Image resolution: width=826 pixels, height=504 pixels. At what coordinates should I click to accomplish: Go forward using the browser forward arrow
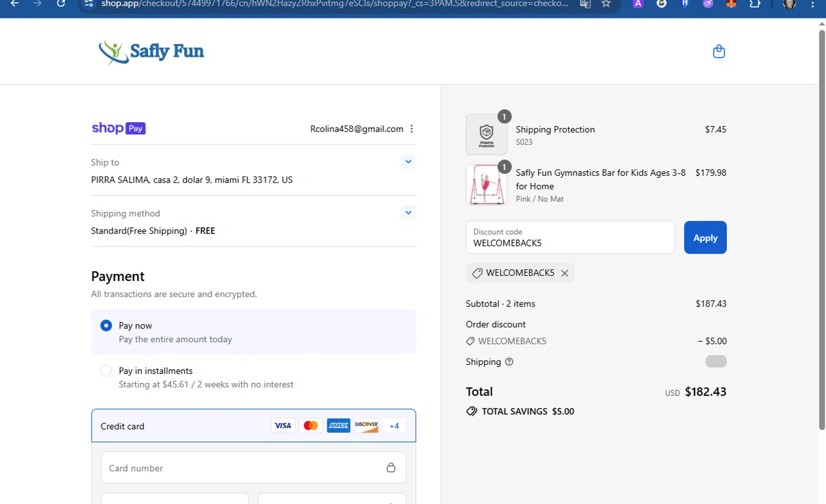pos(37,3)
